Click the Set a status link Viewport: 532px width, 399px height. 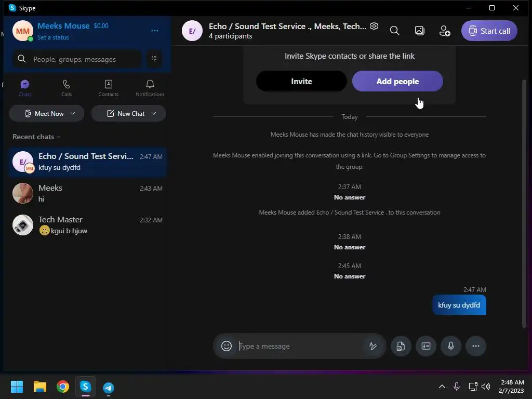(x=53, y=37)
